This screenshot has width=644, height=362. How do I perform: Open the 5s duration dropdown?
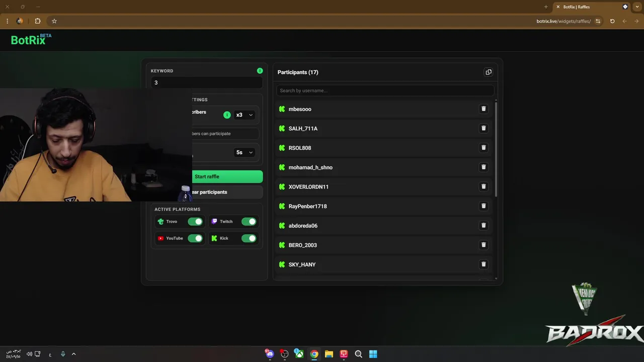[245, 152]
